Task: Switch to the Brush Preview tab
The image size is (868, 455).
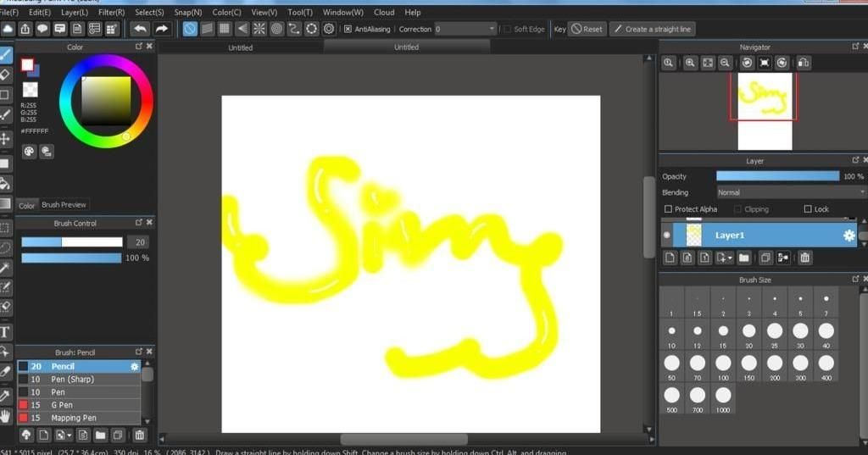Action: [x=64, y=205]
